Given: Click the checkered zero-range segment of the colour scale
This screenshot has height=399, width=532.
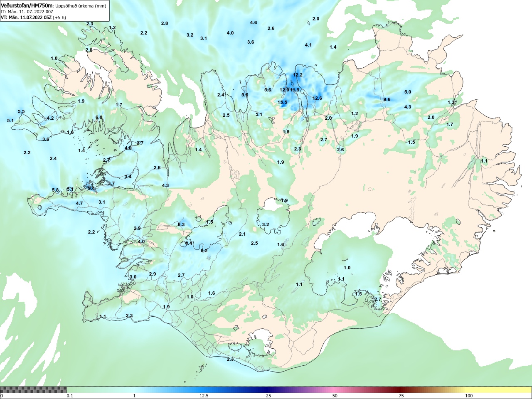Looking at the screenshot, I should [x=33, y=389].
